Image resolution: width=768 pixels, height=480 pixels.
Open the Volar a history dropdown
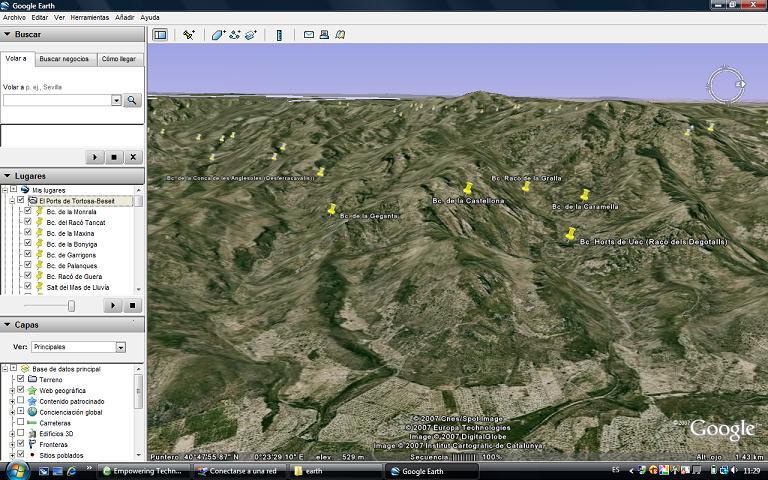coord(116,100)
